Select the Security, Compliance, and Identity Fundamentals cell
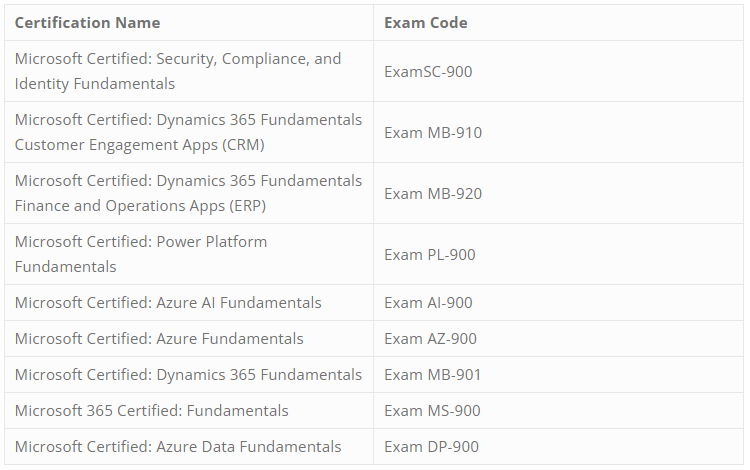Image resolution: width=750 pixels, height=470 pixels. [178, 71]
